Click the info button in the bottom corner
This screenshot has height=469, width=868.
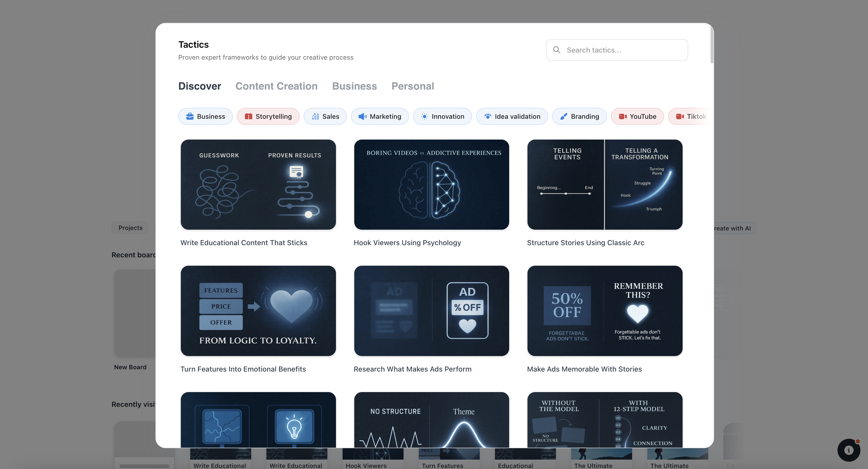point(848,450)
